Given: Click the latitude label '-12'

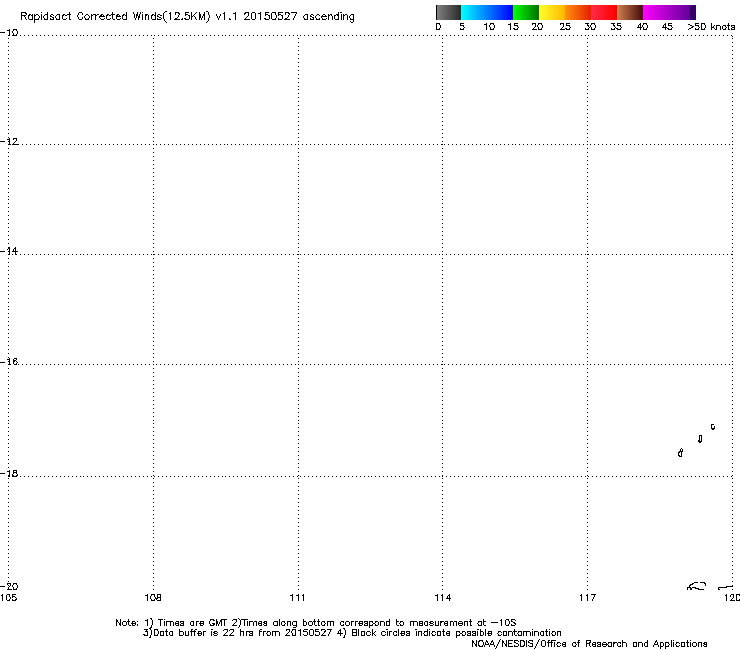Looking at the screenshot, I should (9, 141).
